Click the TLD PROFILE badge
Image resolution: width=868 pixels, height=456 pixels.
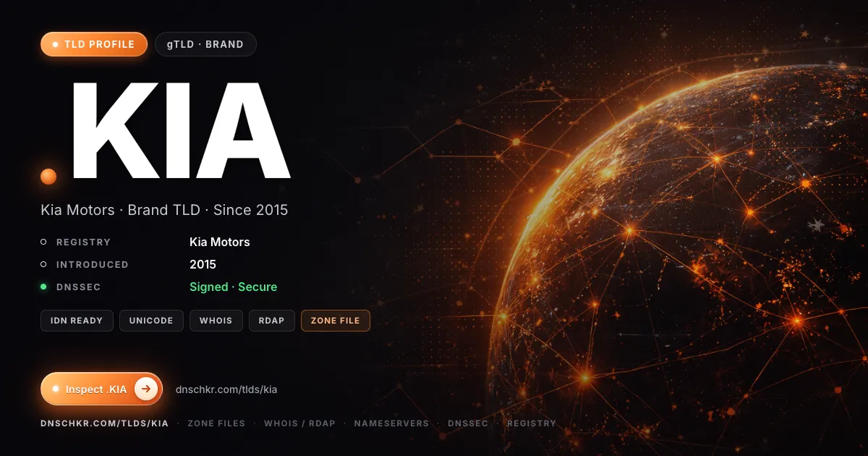tap(94, 44)
